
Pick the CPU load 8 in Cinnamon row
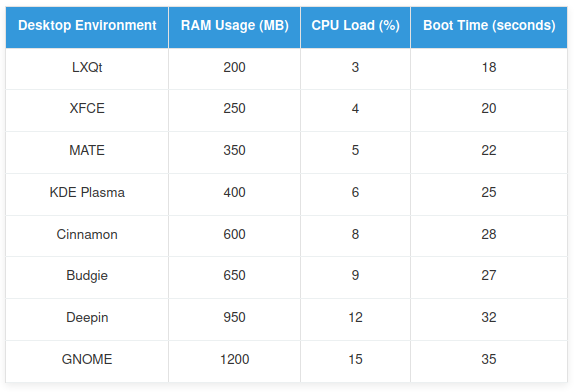tap(355, 235)
